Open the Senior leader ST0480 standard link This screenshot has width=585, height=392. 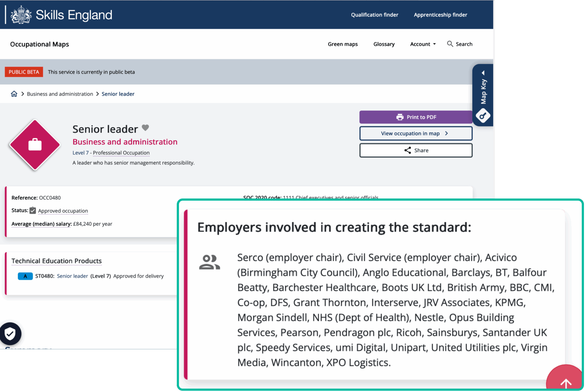point(72,276)
